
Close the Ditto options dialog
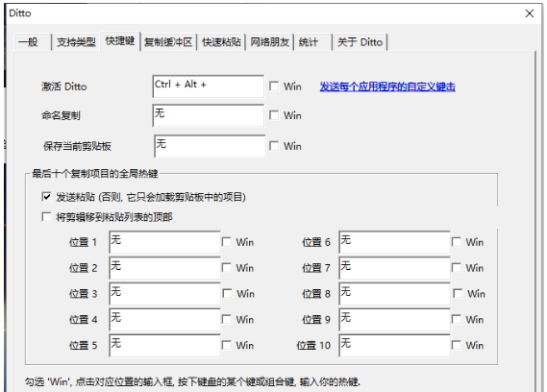529,13
